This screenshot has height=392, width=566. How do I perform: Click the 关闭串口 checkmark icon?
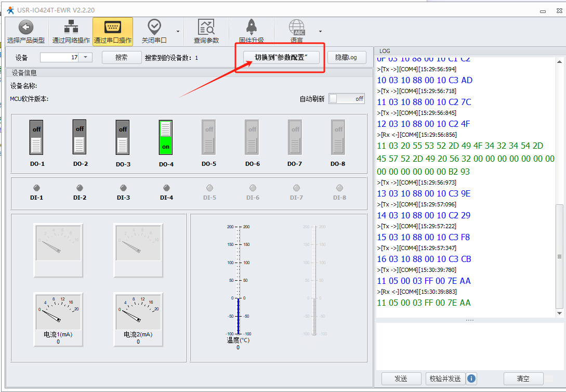coord(154,27)
